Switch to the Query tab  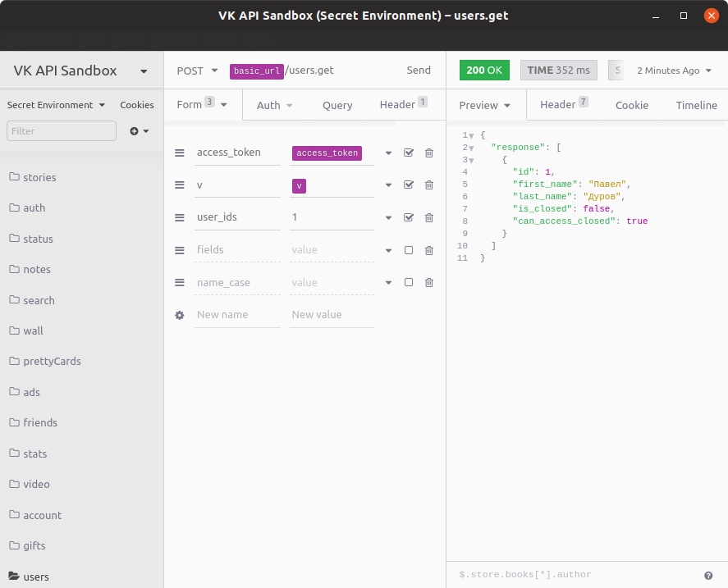coord(337,105)
